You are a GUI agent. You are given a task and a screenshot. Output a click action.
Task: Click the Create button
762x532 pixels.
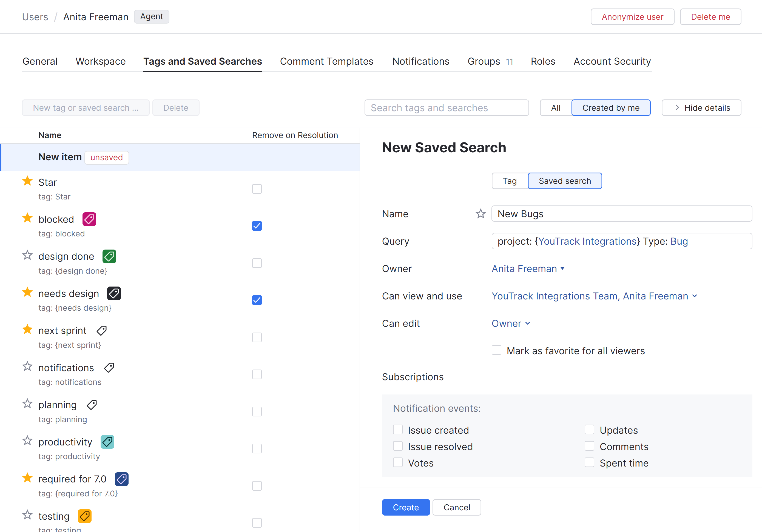pyautogui.click(x=405, y=507)
